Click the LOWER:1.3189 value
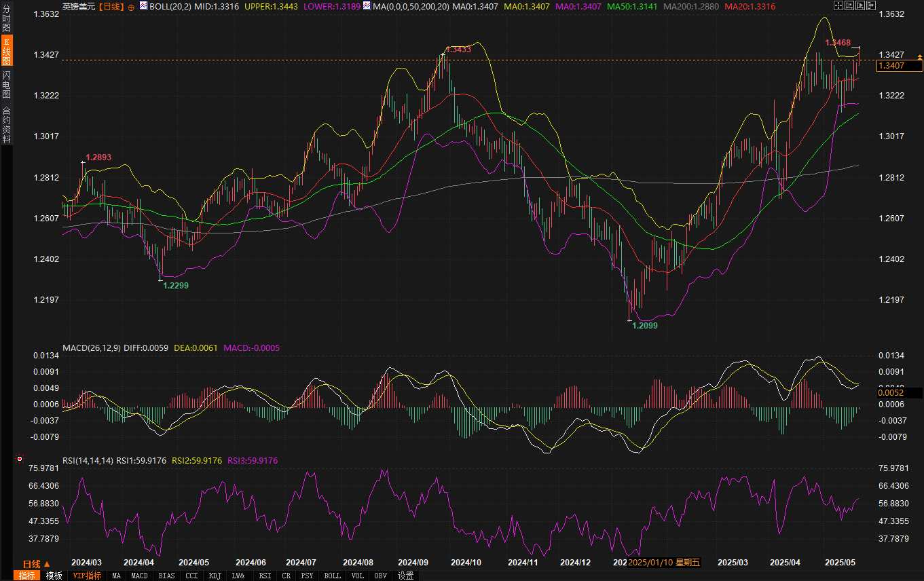 [x=332, y=6]
